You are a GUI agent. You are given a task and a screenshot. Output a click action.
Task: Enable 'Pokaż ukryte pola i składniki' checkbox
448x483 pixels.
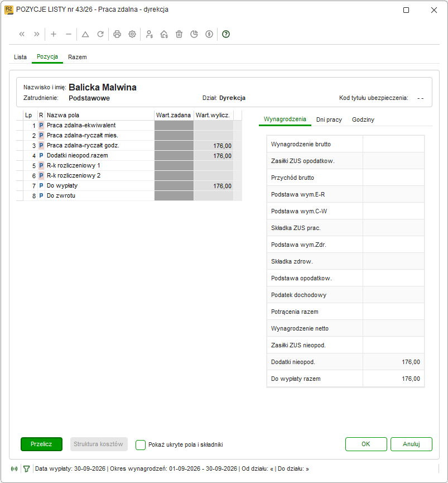click(x=141, y=445)
